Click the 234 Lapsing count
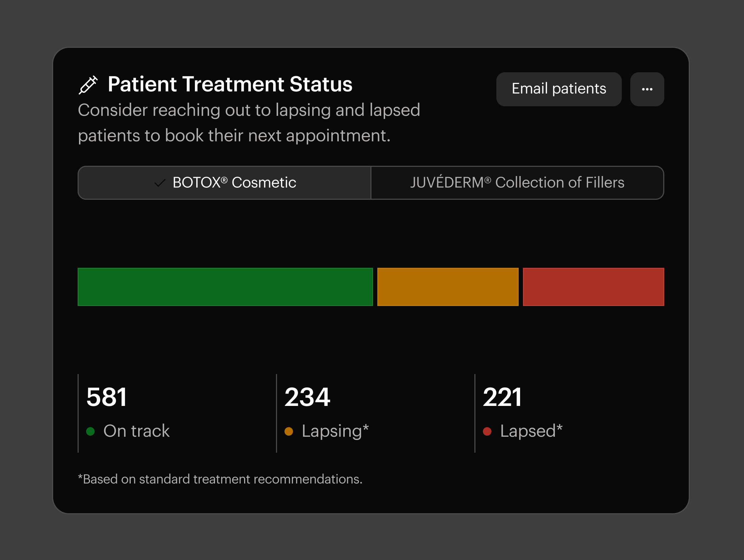This screenshot has width=744, height=560. click(307, 397)
